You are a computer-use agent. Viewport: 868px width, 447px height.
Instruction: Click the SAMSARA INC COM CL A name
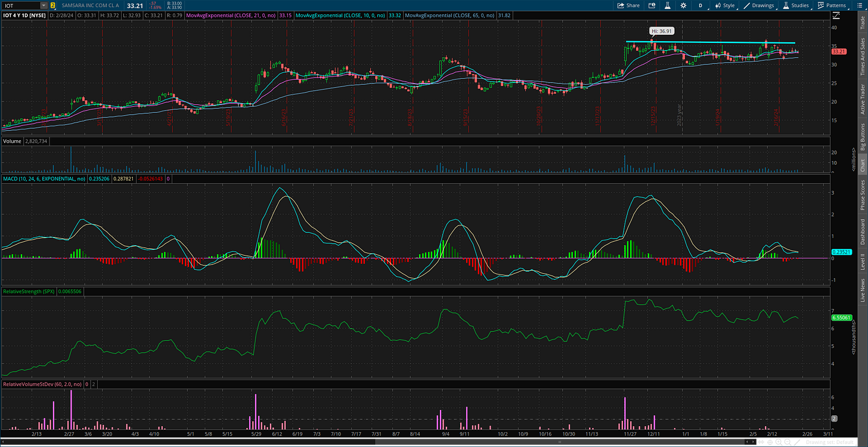(x=91, y=5)
